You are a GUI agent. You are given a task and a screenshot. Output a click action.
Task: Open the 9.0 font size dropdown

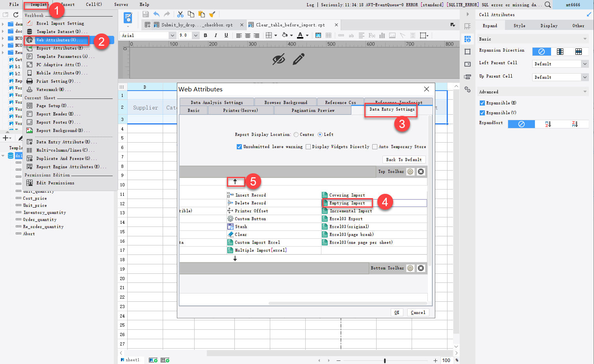click(196, 35)
